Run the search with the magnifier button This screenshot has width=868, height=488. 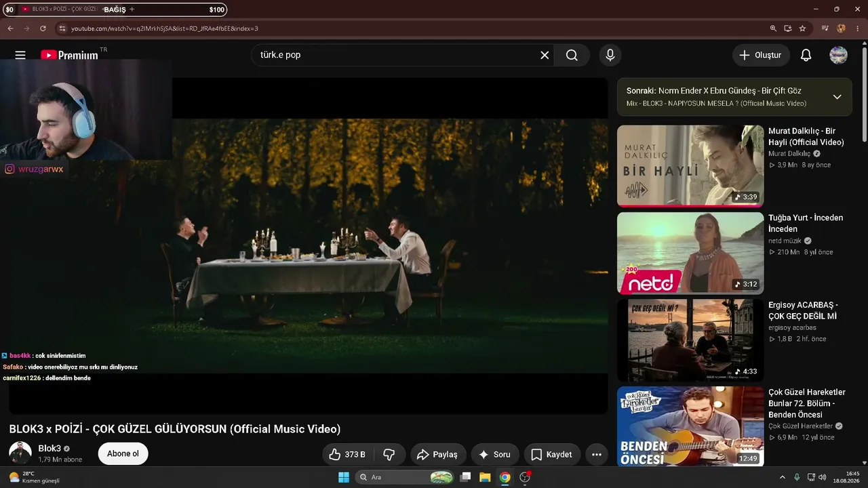tap(572, 55)
